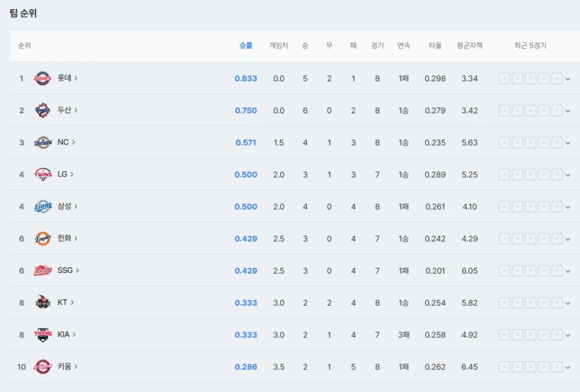Click the SSG Landers team logo
This screenshot has width=580, height=392.
(43, 270)
